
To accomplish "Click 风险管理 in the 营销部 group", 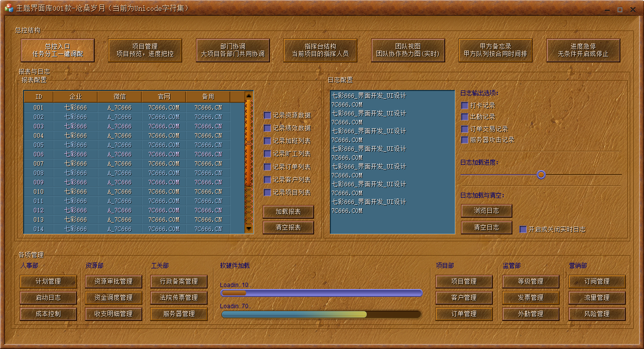I will (597, 314).
